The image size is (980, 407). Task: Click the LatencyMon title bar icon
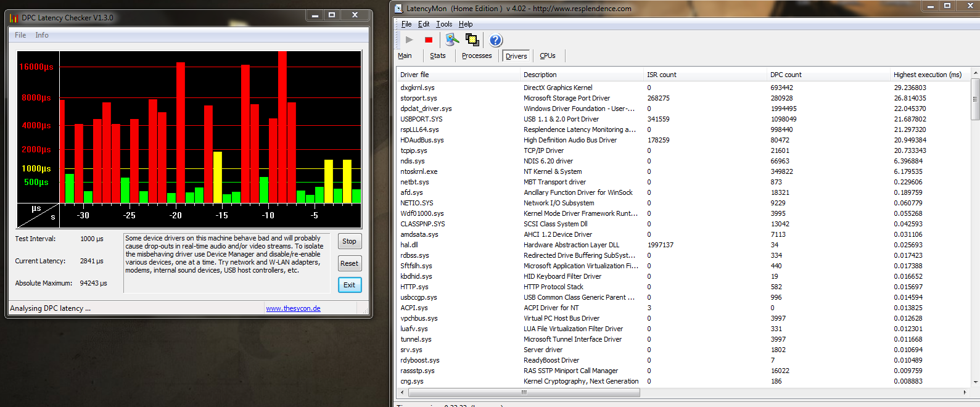click(x=398, y=9)
